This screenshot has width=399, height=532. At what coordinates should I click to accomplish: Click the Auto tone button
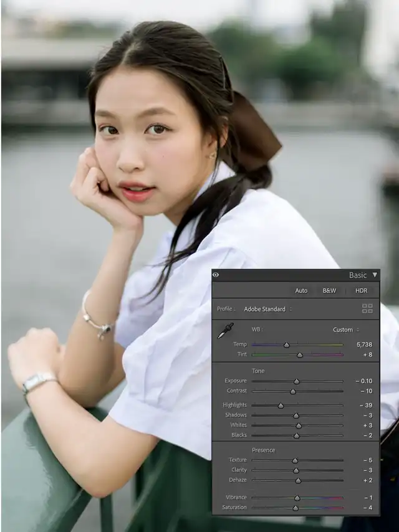(301, 290)
